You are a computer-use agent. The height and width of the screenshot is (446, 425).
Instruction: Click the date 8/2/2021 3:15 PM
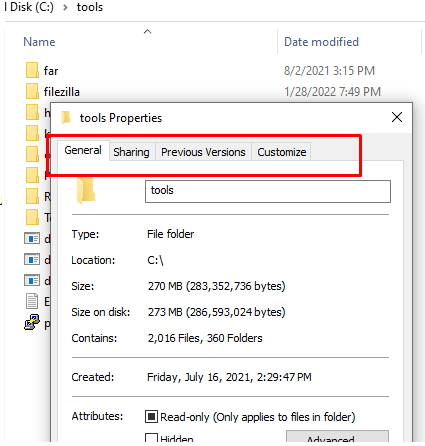click(329, 71)
